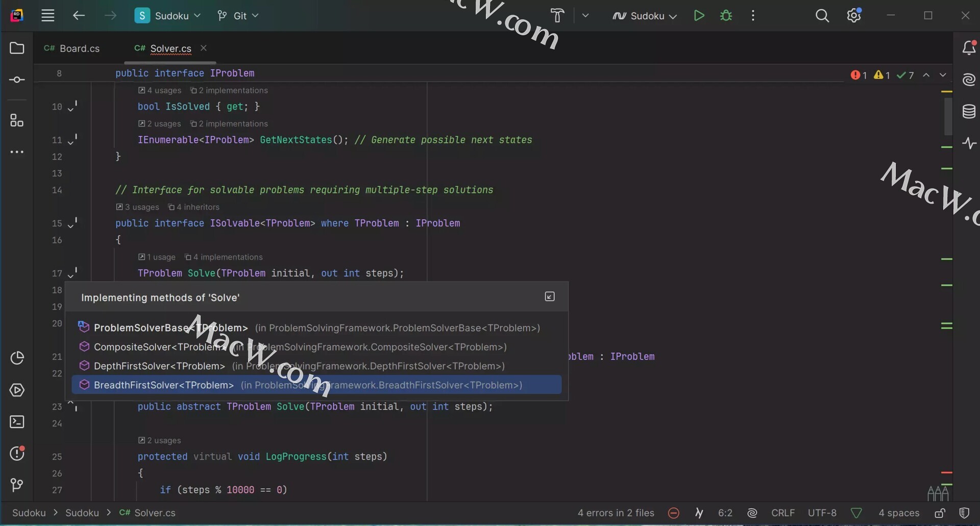980x526 pixels.
Task: Expand the Sudoku solution dropdown
Action: pyautogui.click(x=168, y=16)
